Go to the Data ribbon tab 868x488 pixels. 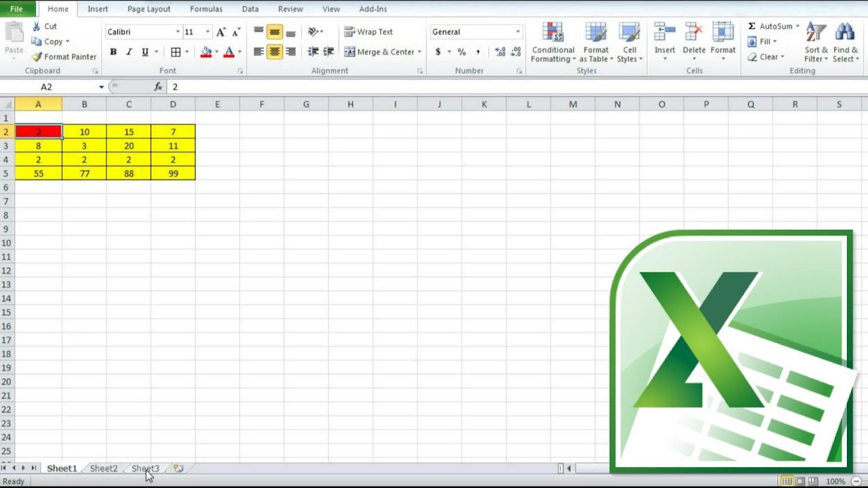coord(250,9)
